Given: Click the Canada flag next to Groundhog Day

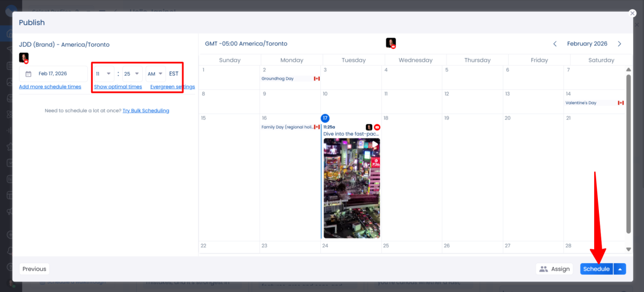Looking at the screenshot, I should (317, 79).
